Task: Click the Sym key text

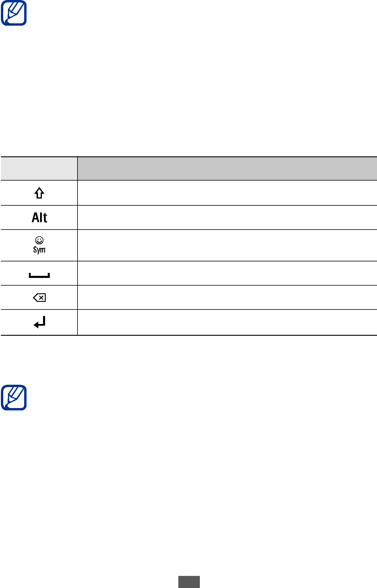Action: [x=39, y=250]
